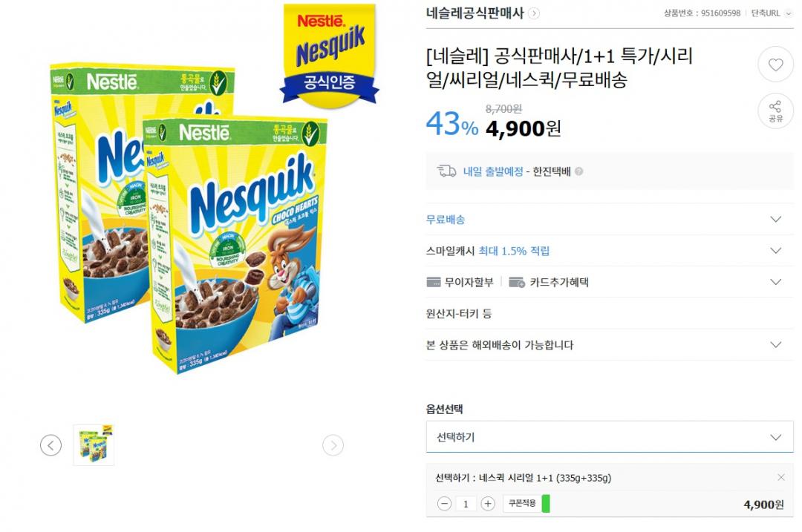Expand 스마일캐시 최대 1.5% 적립 details
802x532 pixels.
pyautogui.click(x=776, y=251)
